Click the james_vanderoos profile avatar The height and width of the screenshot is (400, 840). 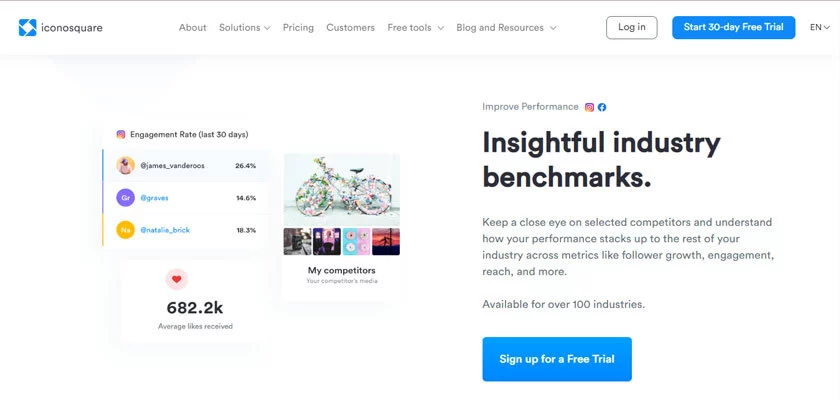[x=125, y=165]
